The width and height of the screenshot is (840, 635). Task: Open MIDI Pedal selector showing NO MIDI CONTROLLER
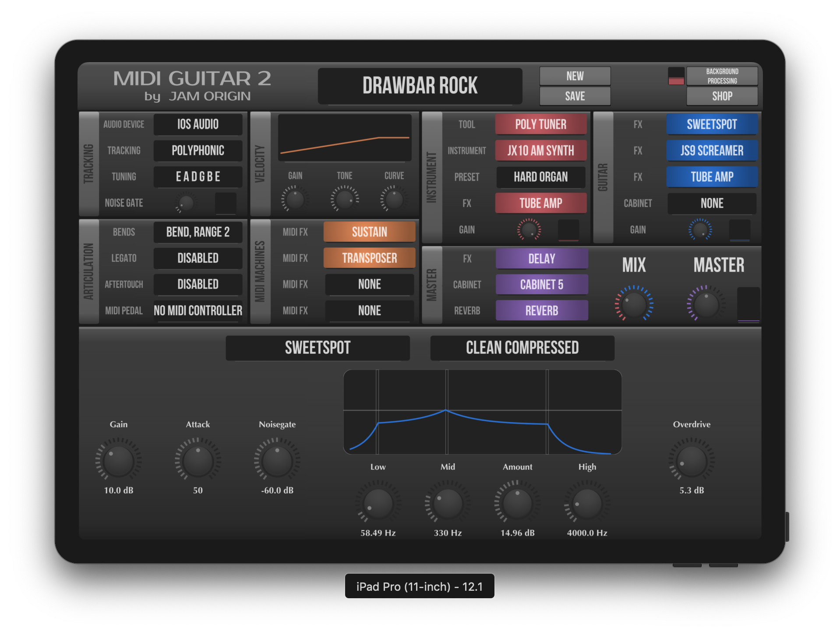point(198,311)
